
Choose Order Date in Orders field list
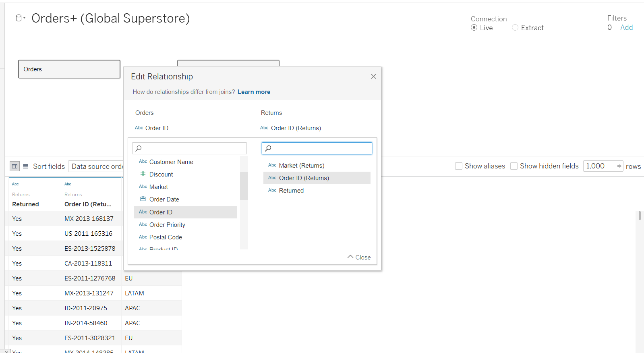point(185,199)
